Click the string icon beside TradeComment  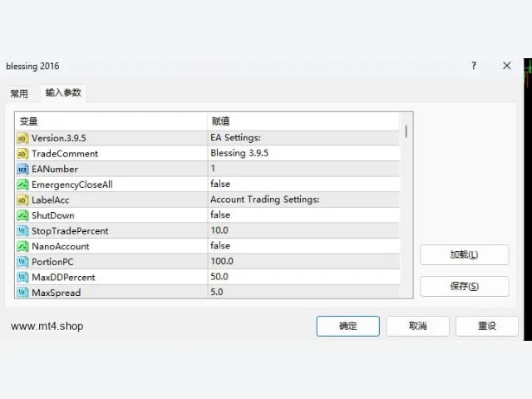(22, 154)
